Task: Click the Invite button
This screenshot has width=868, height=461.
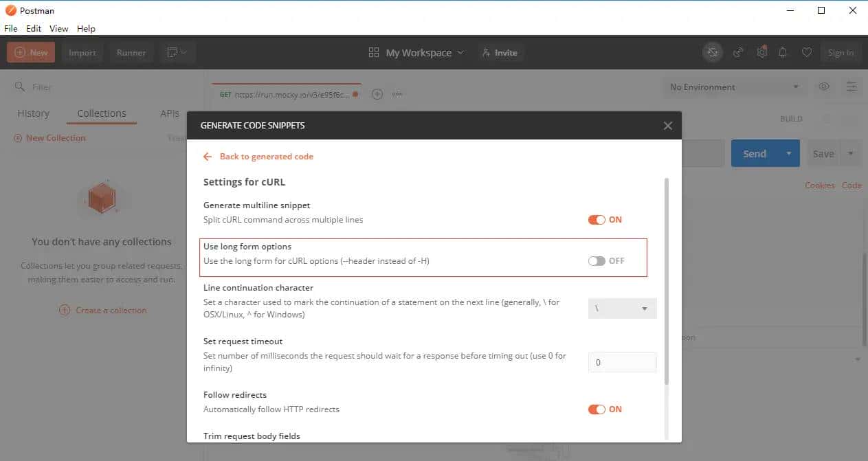Action: click(500, 53)
